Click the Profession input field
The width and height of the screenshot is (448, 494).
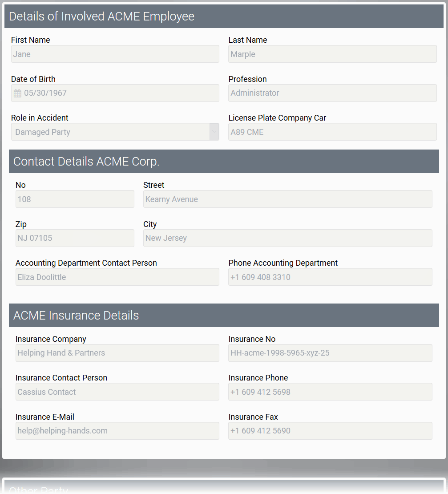[332, 93]
